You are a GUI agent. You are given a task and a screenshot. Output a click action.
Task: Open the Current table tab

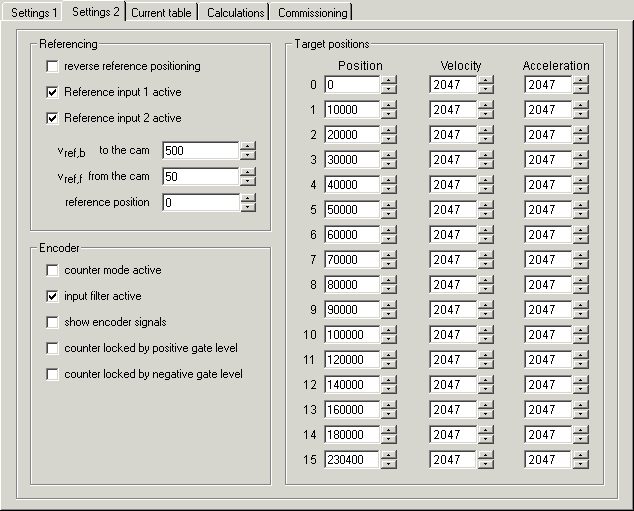point(161,13)
